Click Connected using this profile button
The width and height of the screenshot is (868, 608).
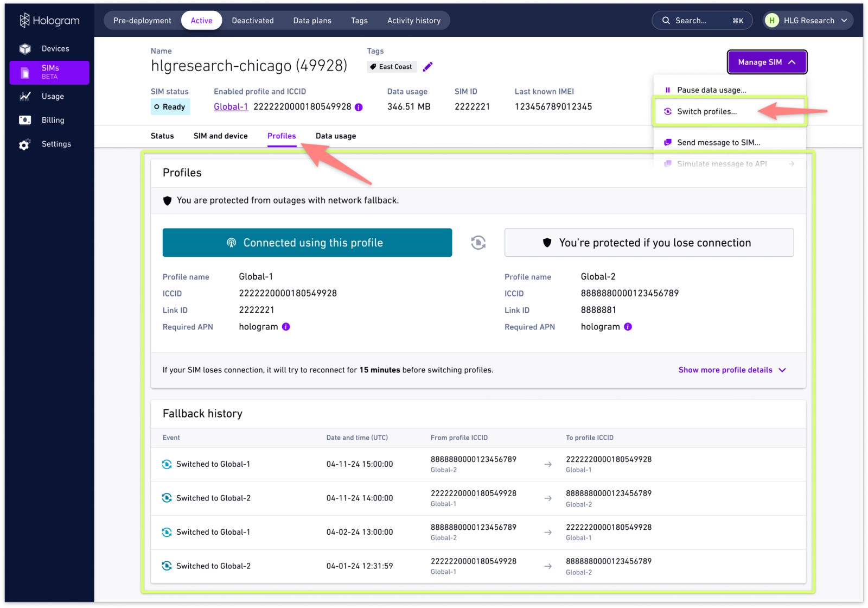point(307,243)
